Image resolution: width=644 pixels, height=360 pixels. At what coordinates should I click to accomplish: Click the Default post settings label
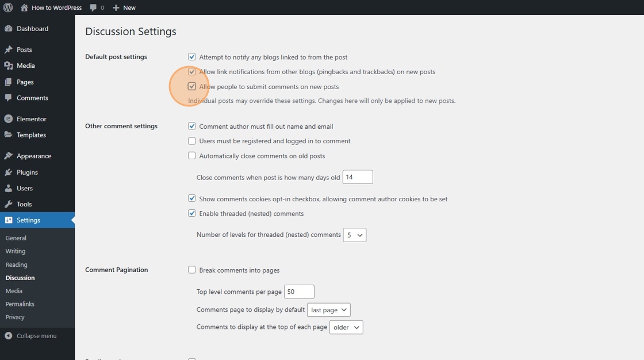[116, 57]
